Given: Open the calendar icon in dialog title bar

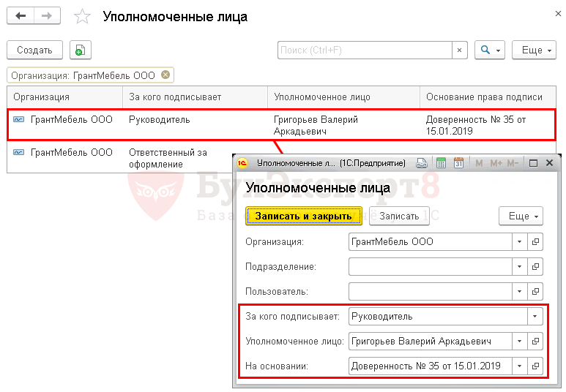Looking at the screenshot, I should (458, 163).
